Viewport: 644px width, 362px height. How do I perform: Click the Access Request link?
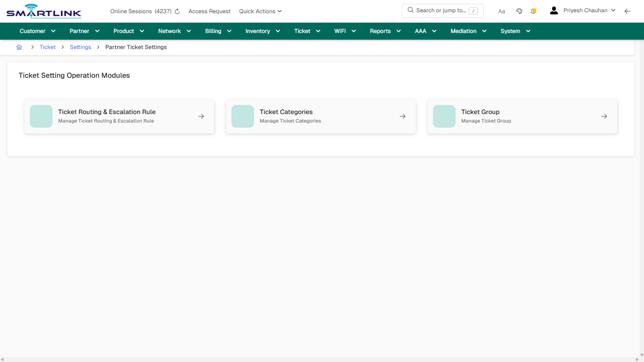point(209,11)
